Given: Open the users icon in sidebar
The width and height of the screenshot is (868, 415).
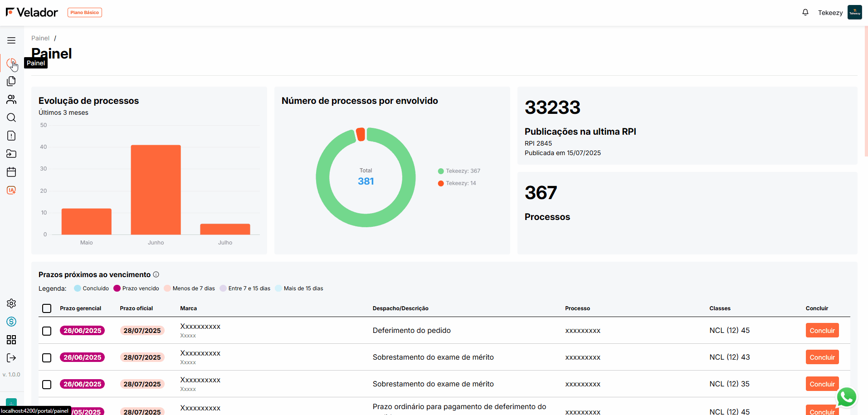Looking at the screenshot, I should pyautogui.click(x=11, y=99).
